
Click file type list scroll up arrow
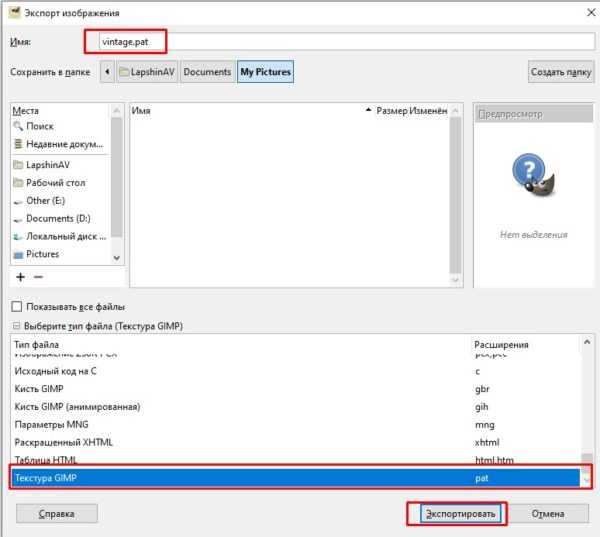(x=587, y=342)
